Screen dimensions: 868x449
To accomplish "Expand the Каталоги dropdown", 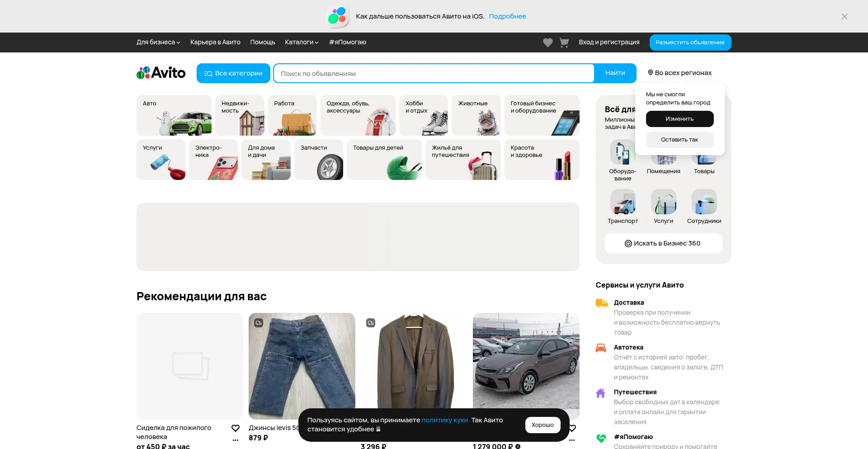I will (301, 42).
